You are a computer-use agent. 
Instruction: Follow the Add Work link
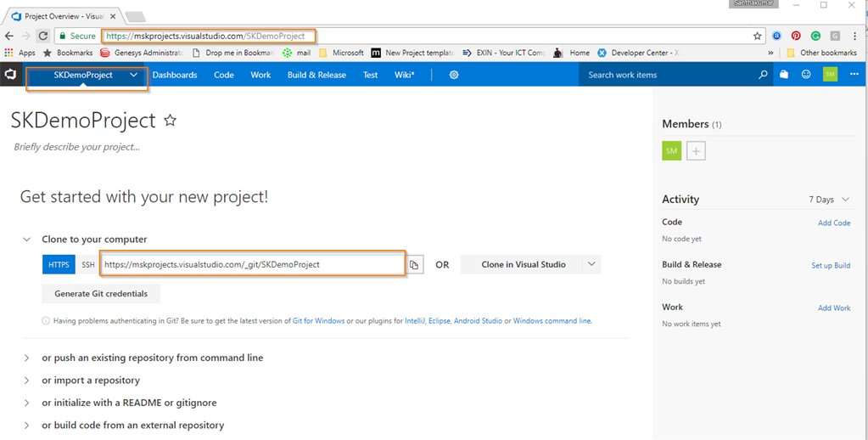click(834, 308)
